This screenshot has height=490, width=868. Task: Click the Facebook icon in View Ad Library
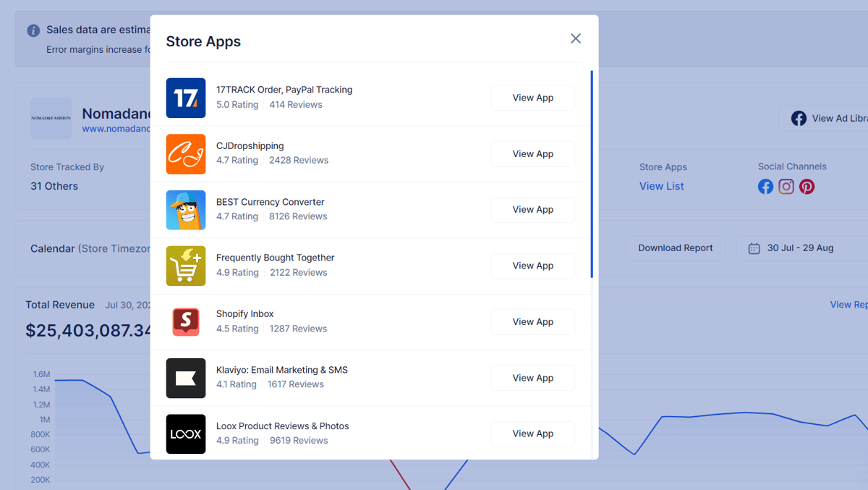pos(799,118)
